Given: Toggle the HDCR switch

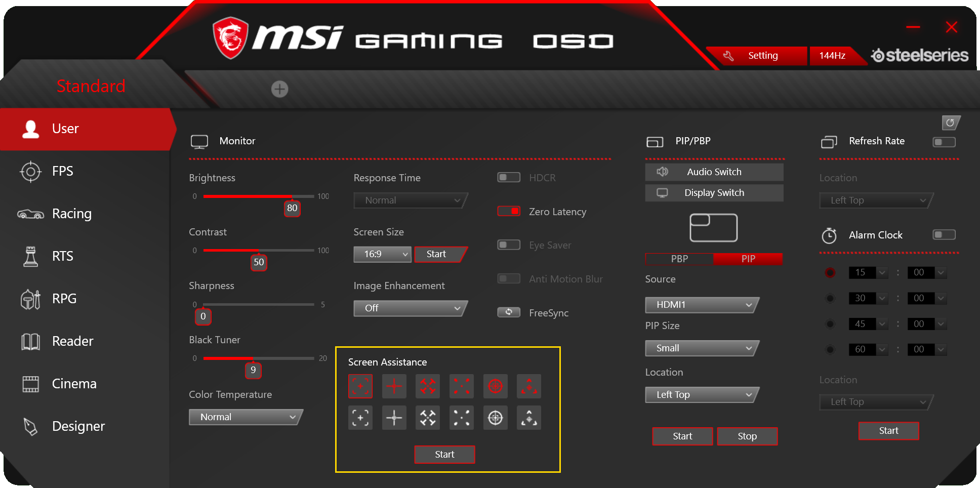Looking at the screenshot, I should coord(509,177).
